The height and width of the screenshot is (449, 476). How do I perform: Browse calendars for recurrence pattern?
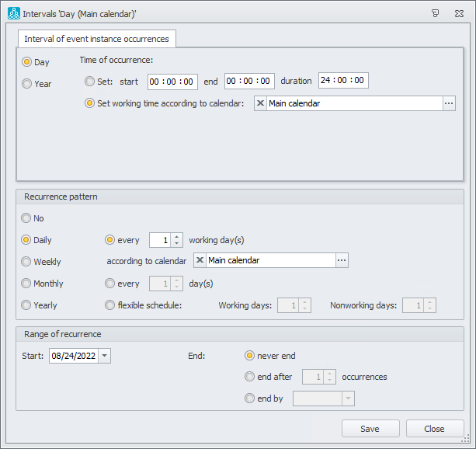(342, 261)
